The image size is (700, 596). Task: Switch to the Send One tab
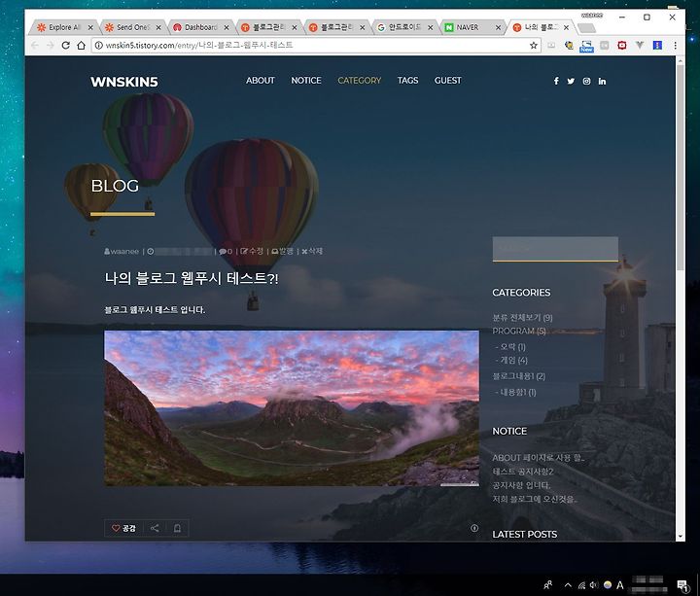[131, 27]
